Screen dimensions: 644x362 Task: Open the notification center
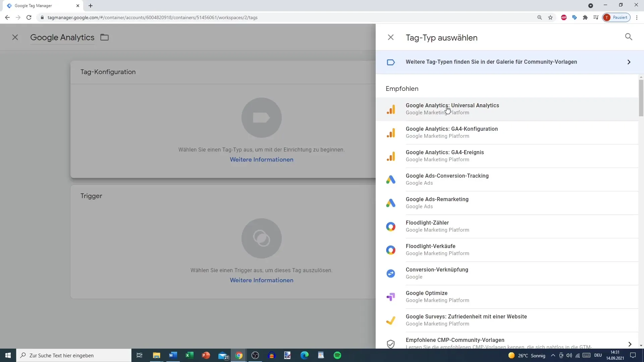coord(633,355)
